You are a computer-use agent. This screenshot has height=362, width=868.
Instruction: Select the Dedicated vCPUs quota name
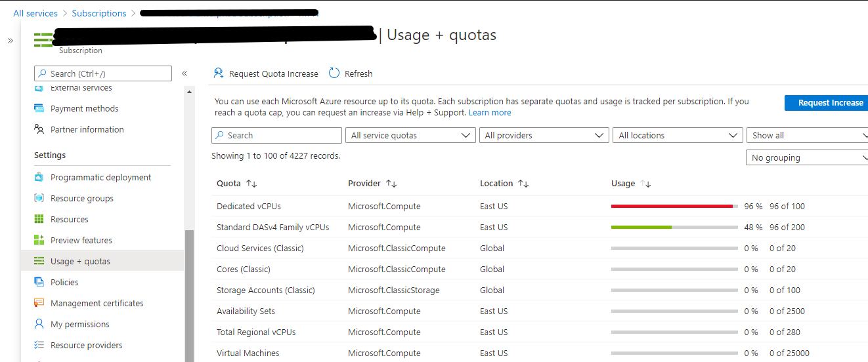(x=249, y=206)
